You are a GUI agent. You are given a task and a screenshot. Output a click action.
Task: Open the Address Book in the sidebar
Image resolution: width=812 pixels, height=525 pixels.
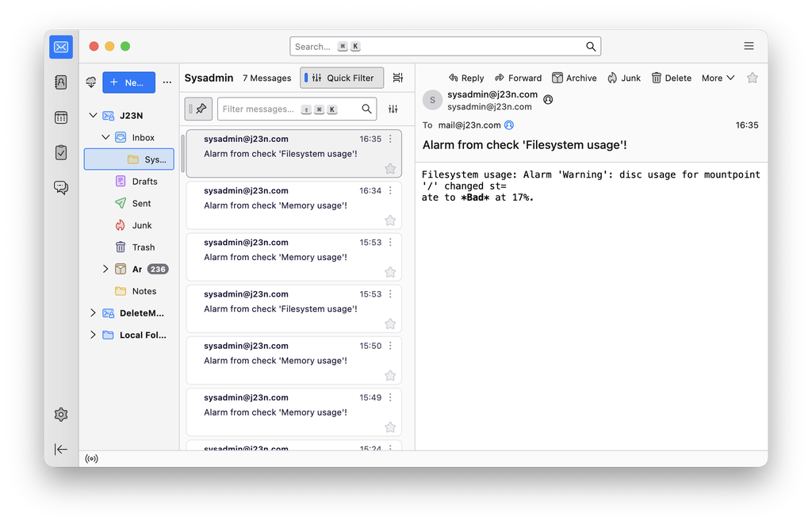tap(61, 82)
